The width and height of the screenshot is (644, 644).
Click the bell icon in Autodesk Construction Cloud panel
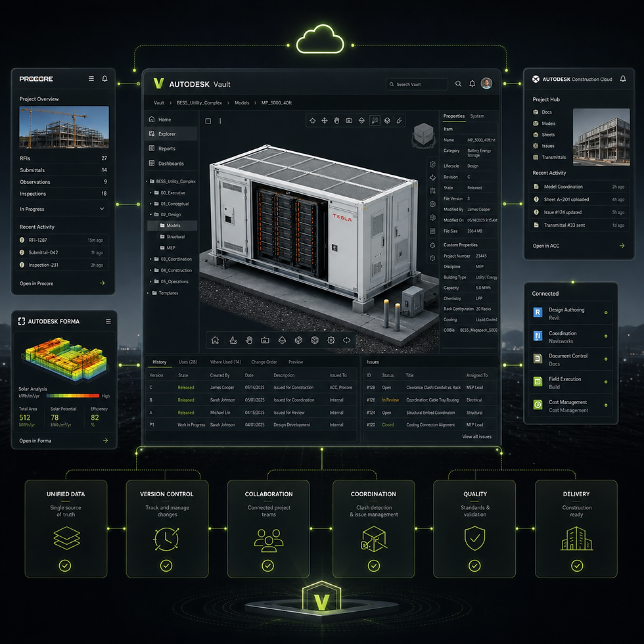tap(623, 78)
